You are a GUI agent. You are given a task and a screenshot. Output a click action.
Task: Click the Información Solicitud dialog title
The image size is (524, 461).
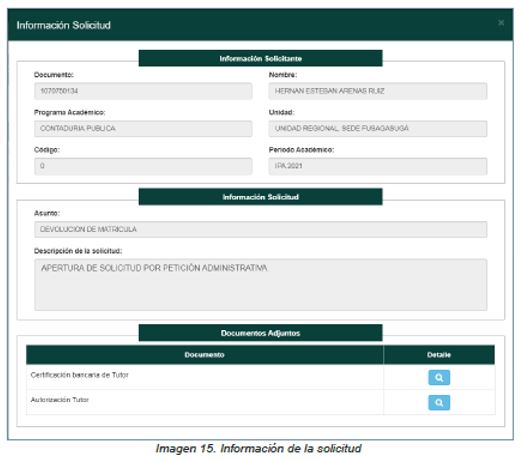pos(63,25)
